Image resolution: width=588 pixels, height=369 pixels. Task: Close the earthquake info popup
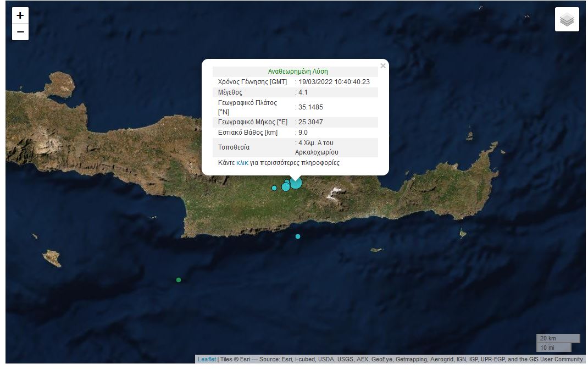[383, 66]
